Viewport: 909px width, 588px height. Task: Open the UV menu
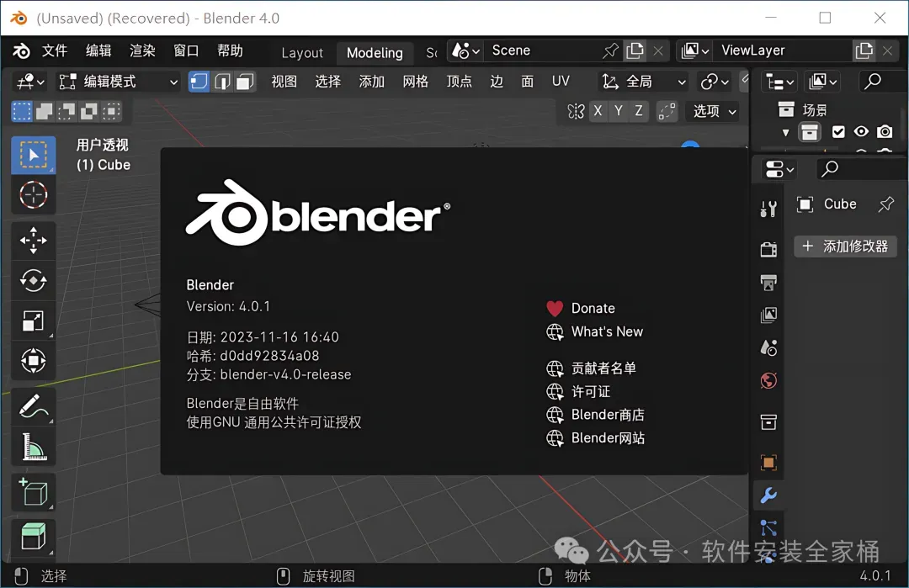coord(561,82)
